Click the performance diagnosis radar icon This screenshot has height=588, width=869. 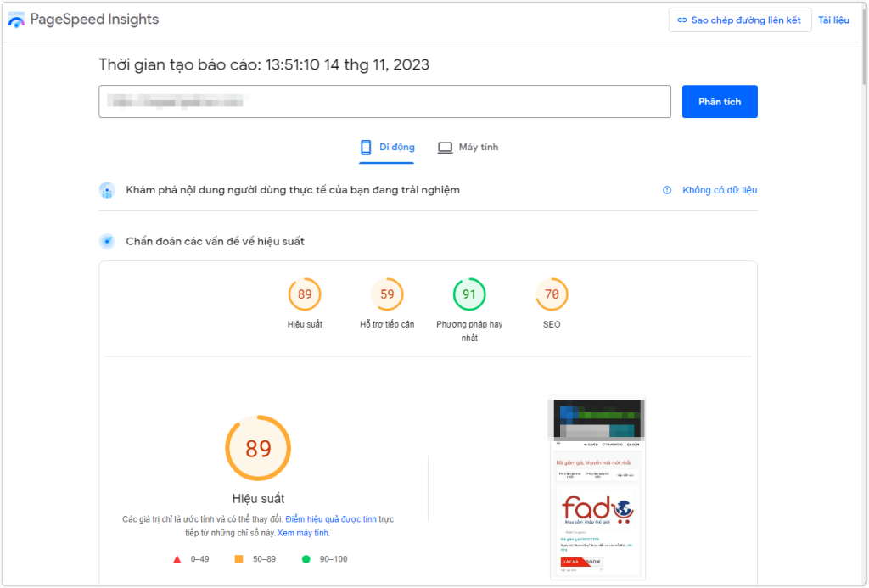[107, 241]
